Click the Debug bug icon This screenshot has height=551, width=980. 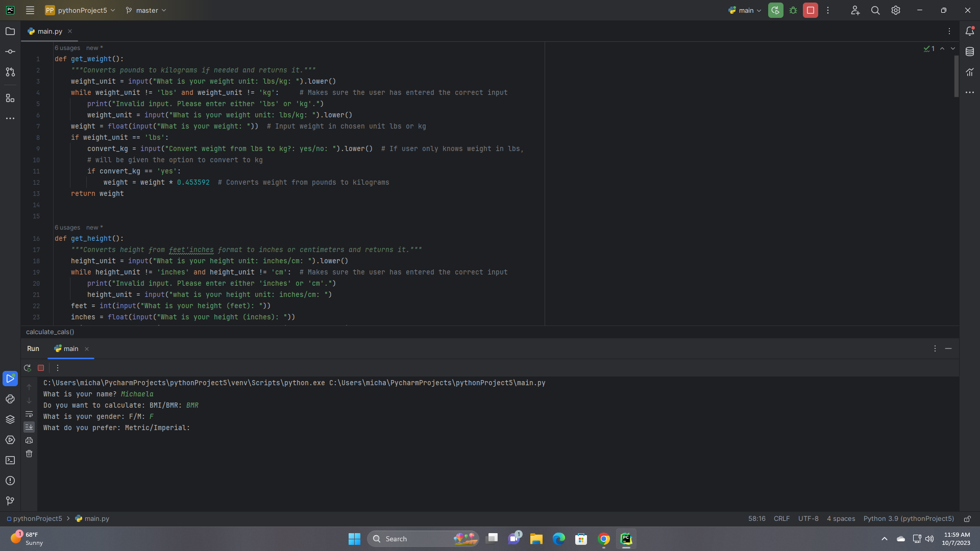[x=793, y=10]
